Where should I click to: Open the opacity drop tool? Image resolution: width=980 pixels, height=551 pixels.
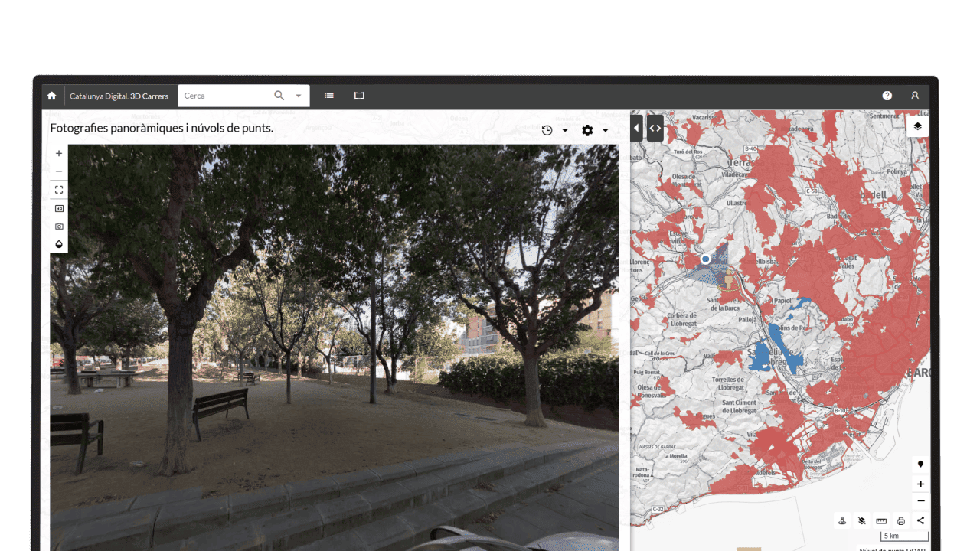[59, 244]
